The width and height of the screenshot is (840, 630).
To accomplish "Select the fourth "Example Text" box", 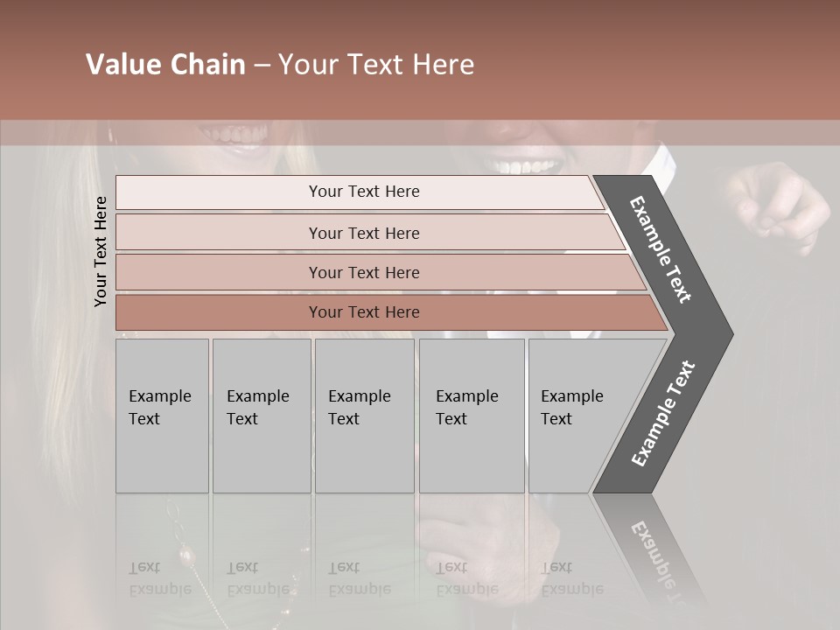I will coord(472,416).
